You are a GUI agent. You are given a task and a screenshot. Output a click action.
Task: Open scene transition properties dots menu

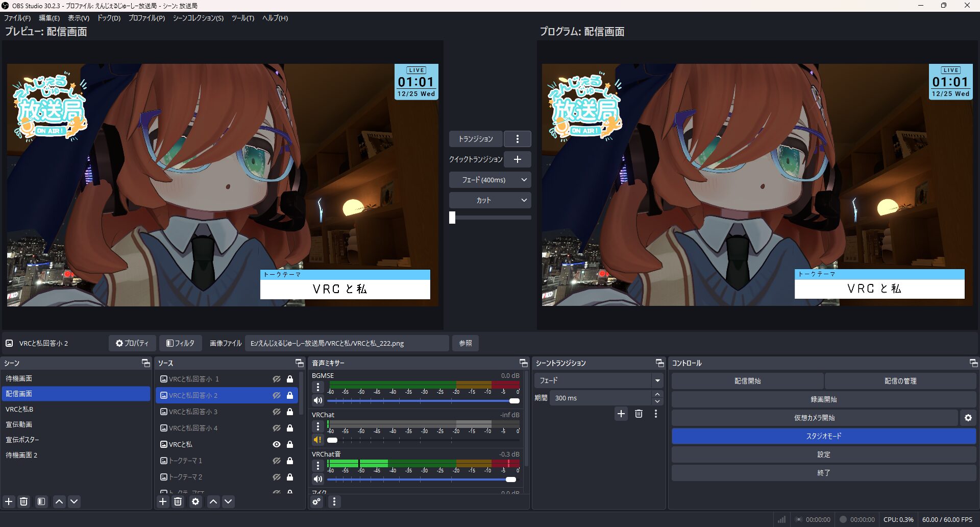(656, 414)
